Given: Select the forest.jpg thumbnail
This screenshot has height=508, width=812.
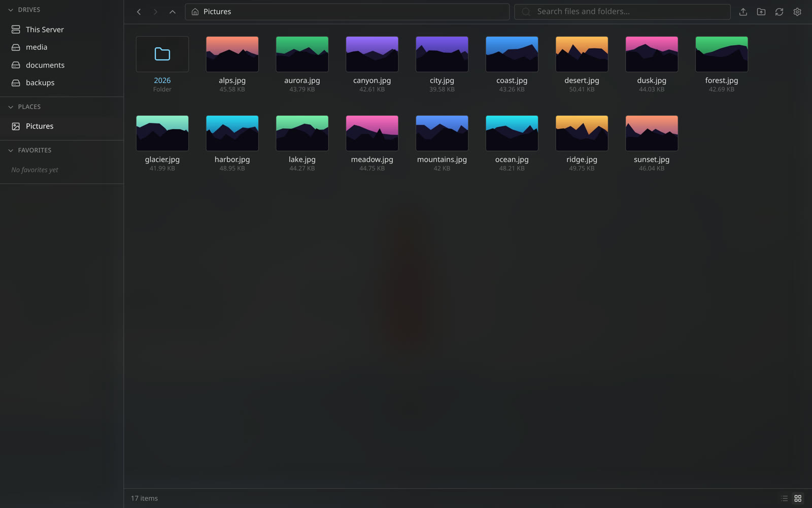Looking at the screenshot, I should click(722, 54).
